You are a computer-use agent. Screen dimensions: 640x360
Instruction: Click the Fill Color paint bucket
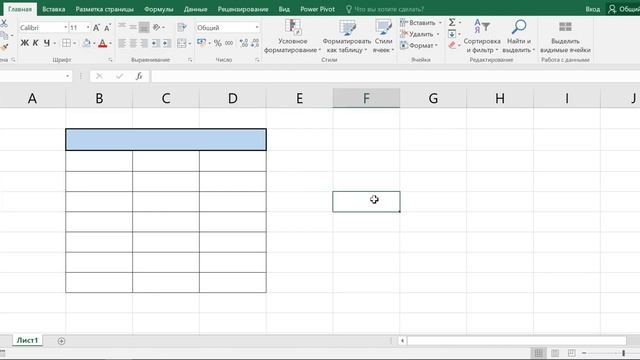point(87,43)
